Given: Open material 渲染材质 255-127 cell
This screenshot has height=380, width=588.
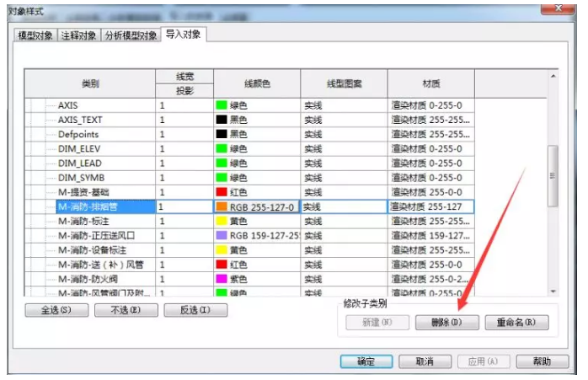Looking at the screenshot, I should coord(430,206).
